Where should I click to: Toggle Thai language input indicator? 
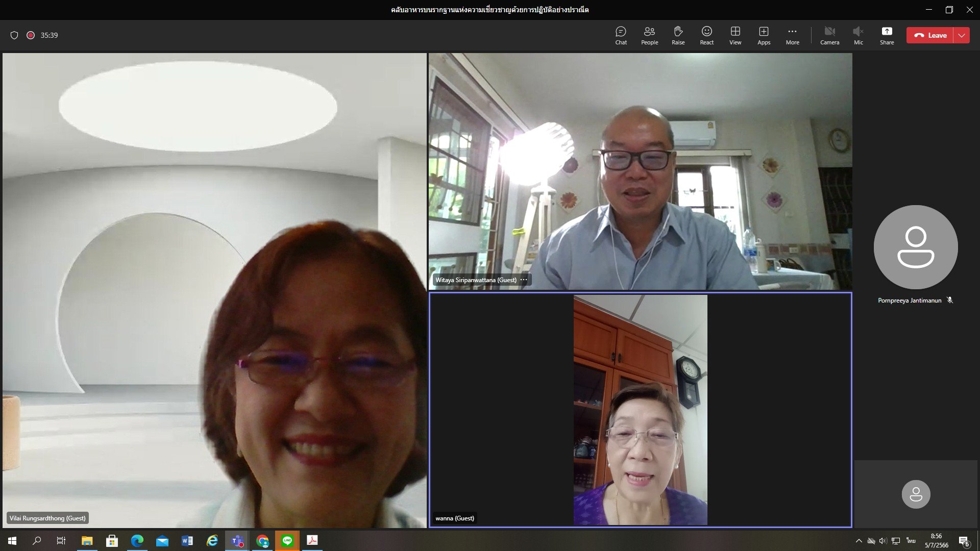click(x=911, y=541)
